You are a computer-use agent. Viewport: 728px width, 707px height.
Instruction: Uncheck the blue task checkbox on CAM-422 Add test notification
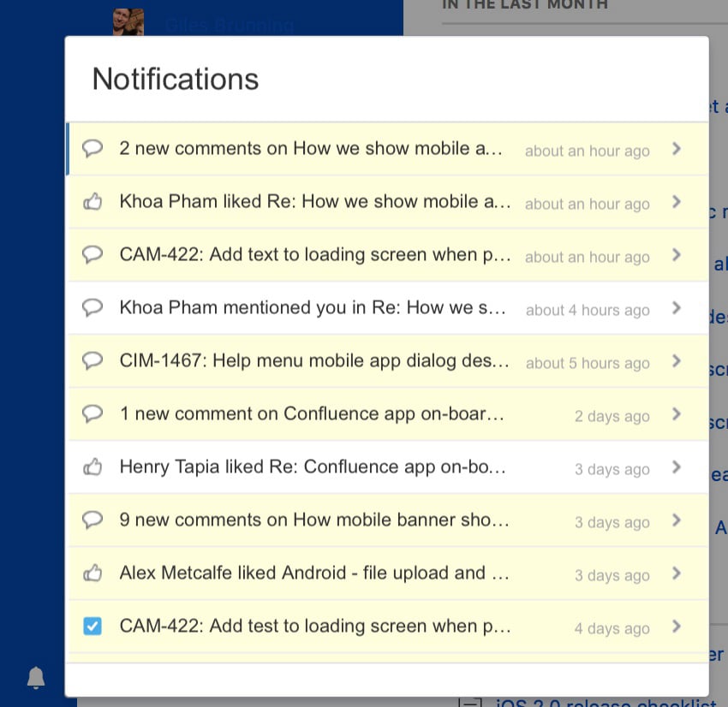pyautogui.click(x=92, y=626)
